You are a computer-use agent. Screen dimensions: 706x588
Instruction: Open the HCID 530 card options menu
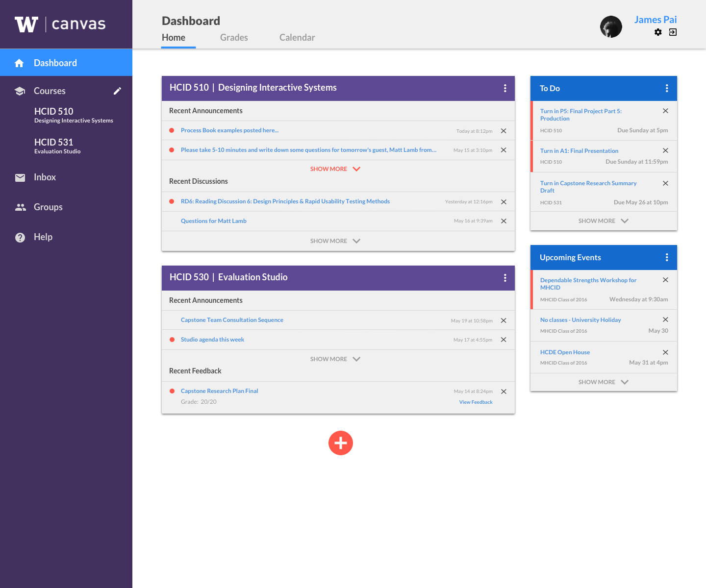(x=505, y=278)
